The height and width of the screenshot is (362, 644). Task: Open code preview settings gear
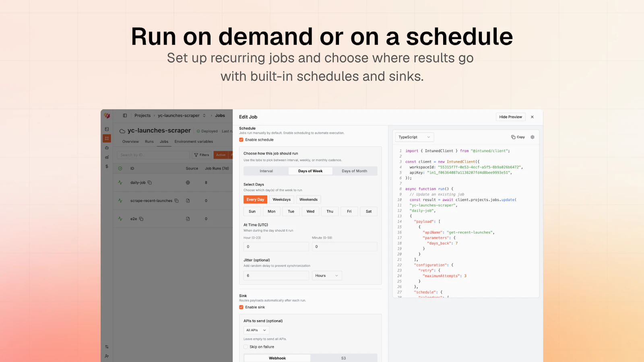pos(533,137)
